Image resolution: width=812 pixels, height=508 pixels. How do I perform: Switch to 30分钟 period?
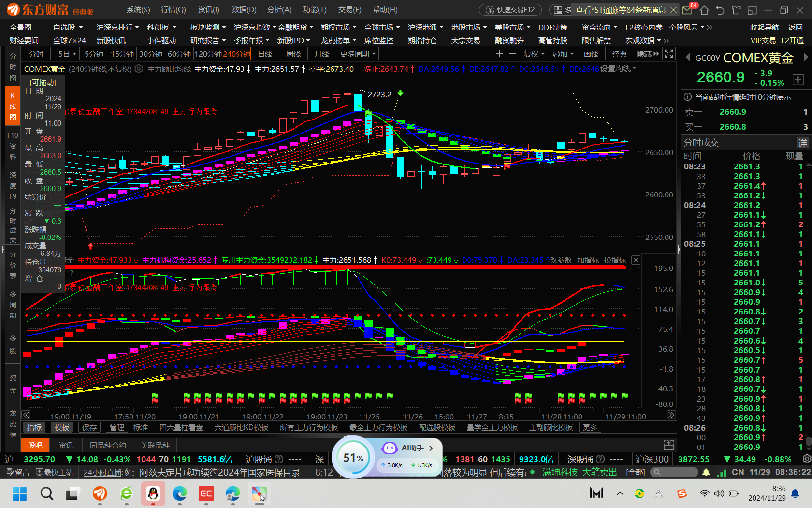tap(151, 54)
